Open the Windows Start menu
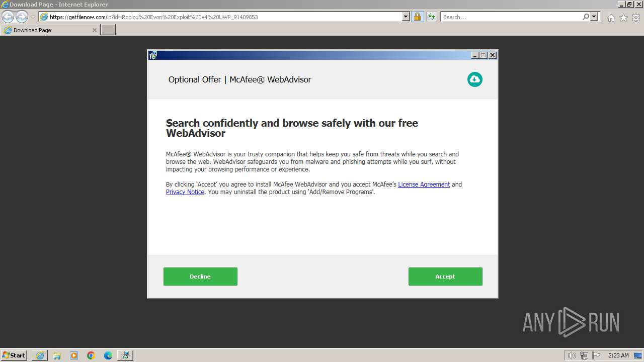 14,355
